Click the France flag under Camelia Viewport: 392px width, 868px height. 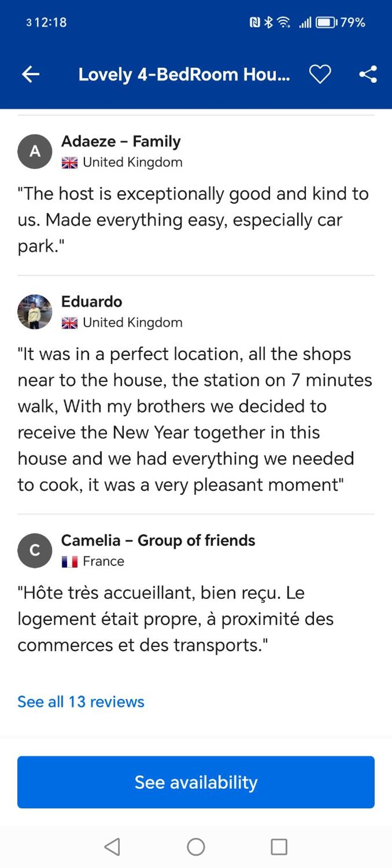[x=69, y=562]
